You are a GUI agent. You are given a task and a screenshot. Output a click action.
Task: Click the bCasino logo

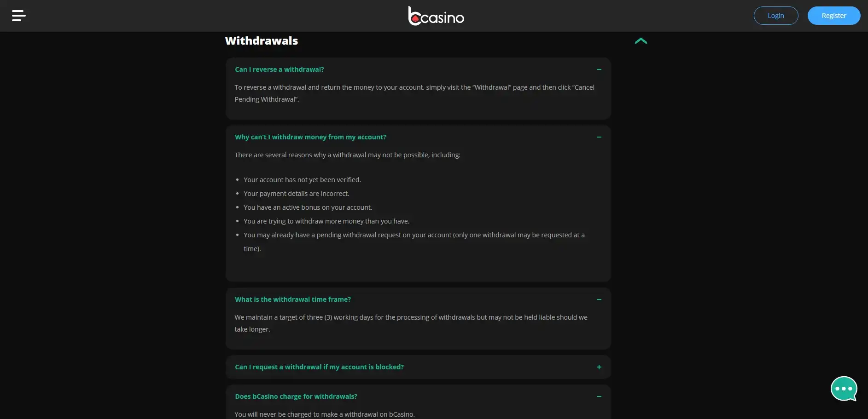[436, 16]
